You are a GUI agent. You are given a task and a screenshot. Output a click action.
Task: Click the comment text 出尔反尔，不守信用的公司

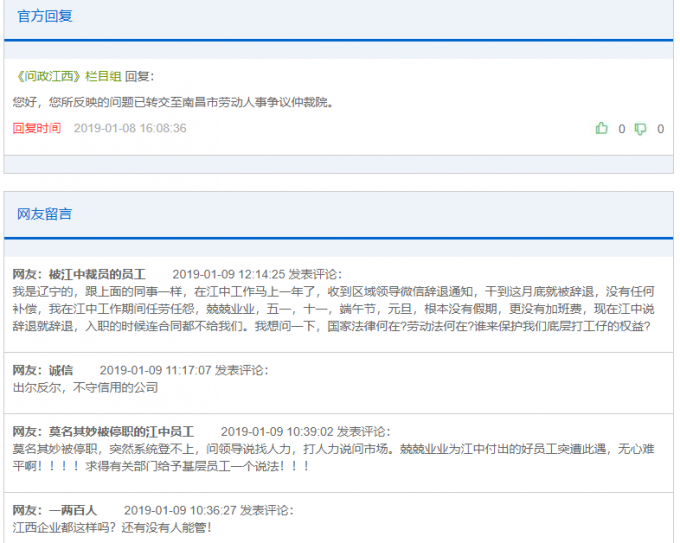click(85, 387)
